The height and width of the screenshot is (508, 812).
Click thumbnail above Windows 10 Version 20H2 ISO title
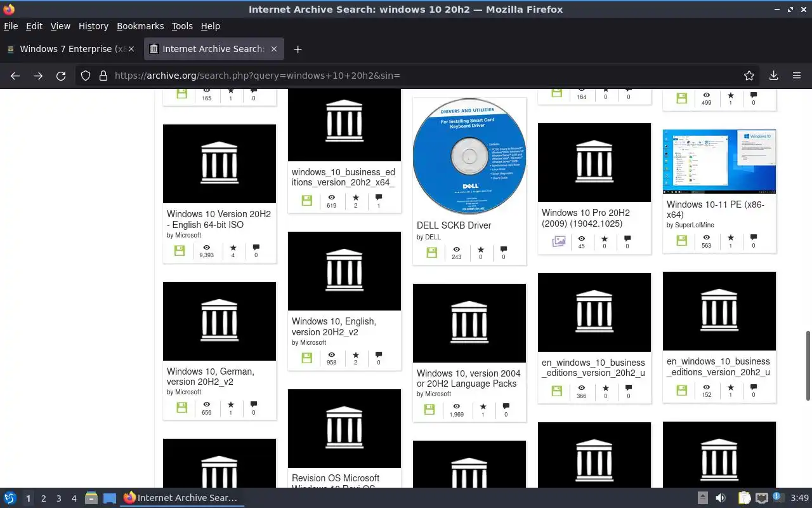pos(219,164)
